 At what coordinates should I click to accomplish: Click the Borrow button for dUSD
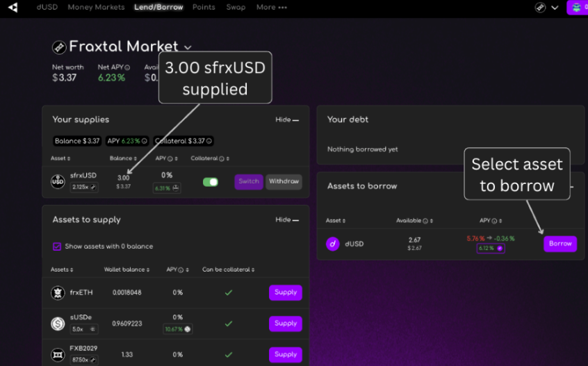click(x=560, y=244)
